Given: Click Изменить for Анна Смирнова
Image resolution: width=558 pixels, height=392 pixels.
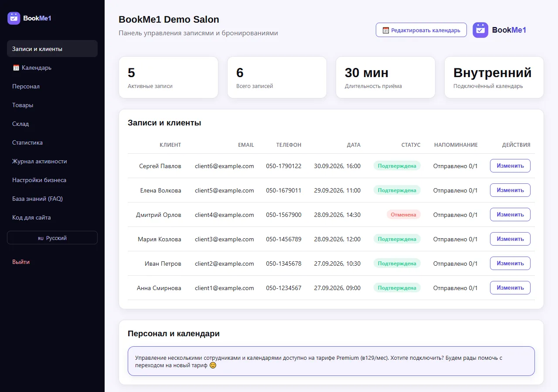Looking at the screenshot, I should pyautogui.click(x=510, y=288).
